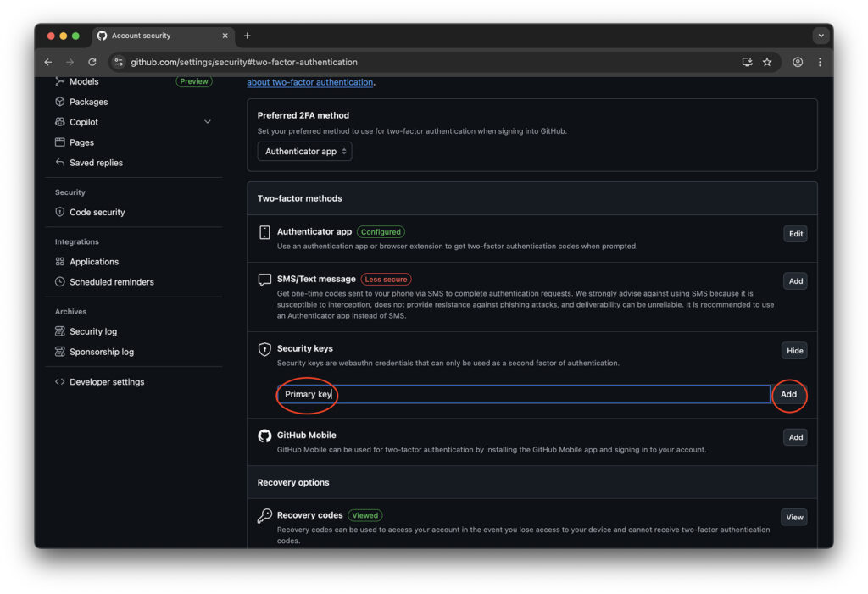Open Copilot settings in the sidebar
This screenshot has width=868, height=594.
tap(84, 122)
